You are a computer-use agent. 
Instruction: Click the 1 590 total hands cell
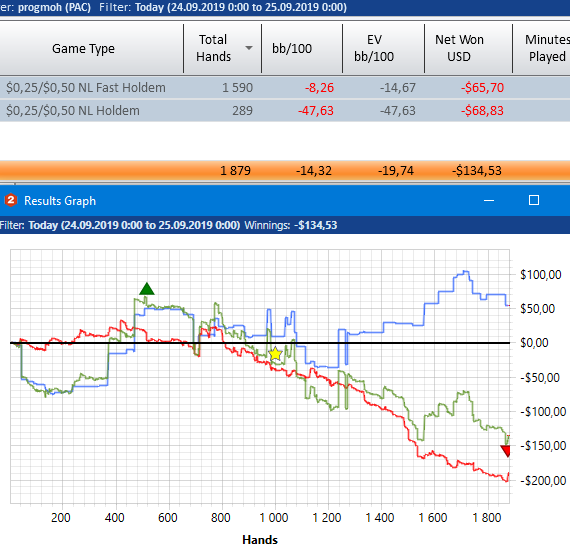coord(237,88)
